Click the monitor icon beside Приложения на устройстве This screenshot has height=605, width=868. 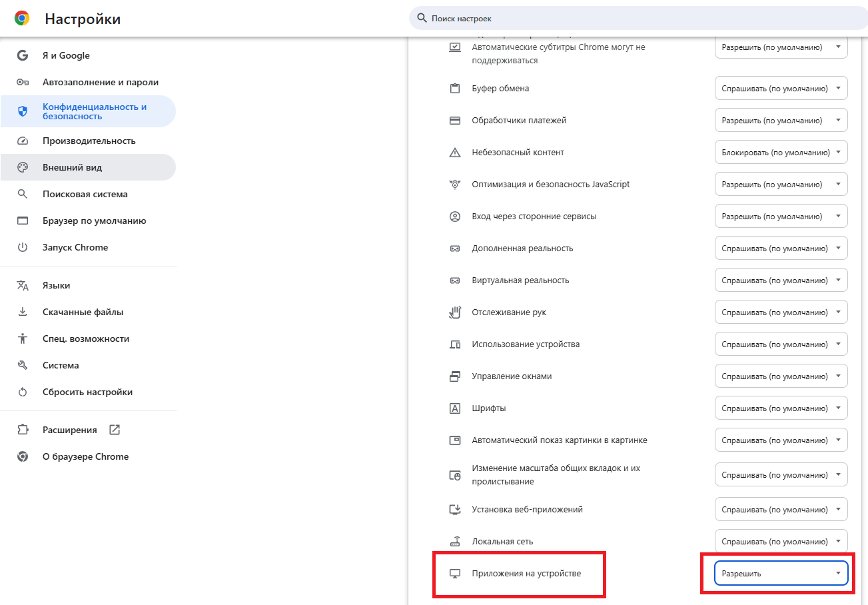[x=456, y=573]
